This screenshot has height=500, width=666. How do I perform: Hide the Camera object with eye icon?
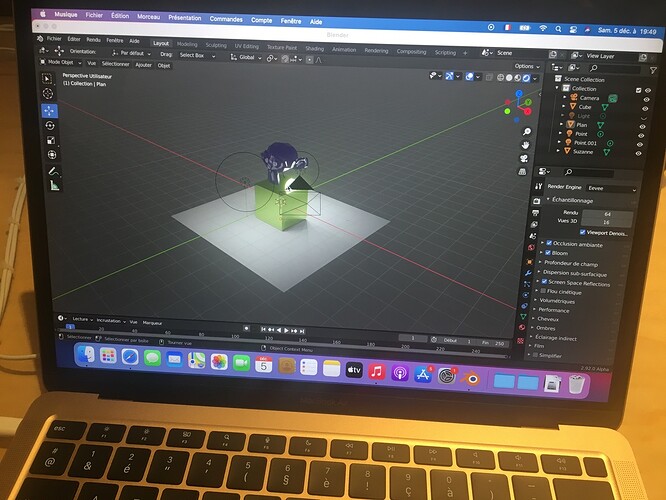coord(646,99)
